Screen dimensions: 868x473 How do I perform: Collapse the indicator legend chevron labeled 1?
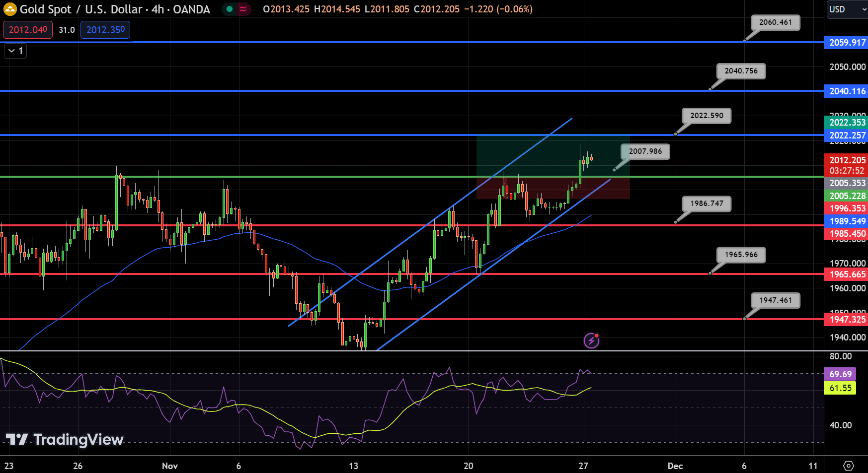(15, 51)
